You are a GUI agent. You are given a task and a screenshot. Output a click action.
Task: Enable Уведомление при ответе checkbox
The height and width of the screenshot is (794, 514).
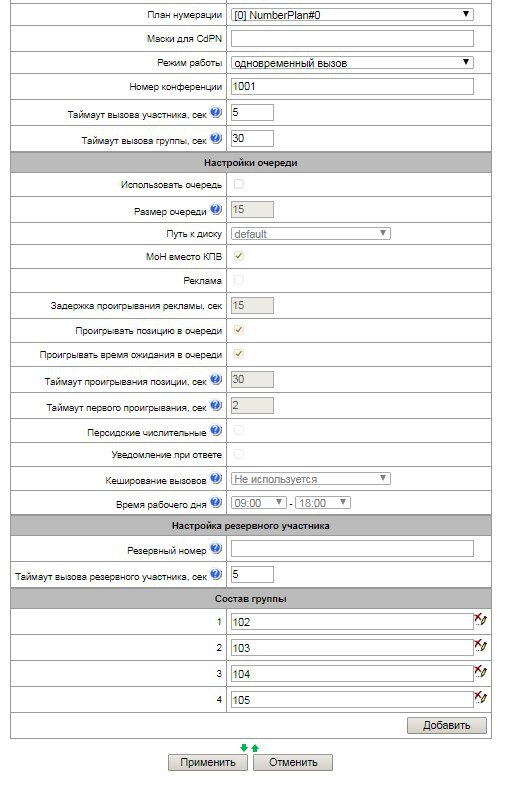tap(239, 454)
